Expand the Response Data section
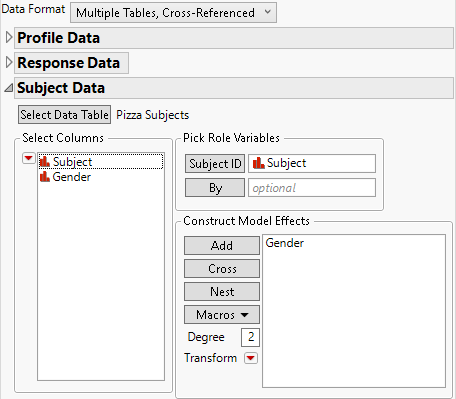This screenshot has height=399, width=456. coord(9,62)
